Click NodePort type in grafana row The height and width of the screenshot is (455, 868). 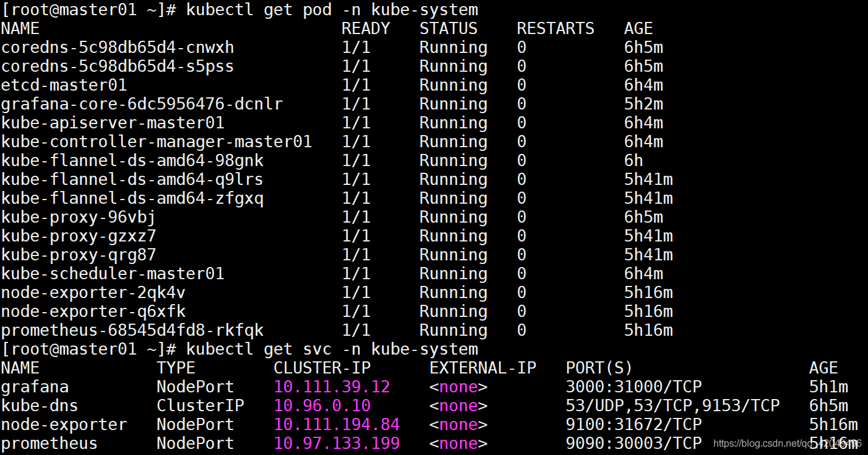click(x=195, y=387)
